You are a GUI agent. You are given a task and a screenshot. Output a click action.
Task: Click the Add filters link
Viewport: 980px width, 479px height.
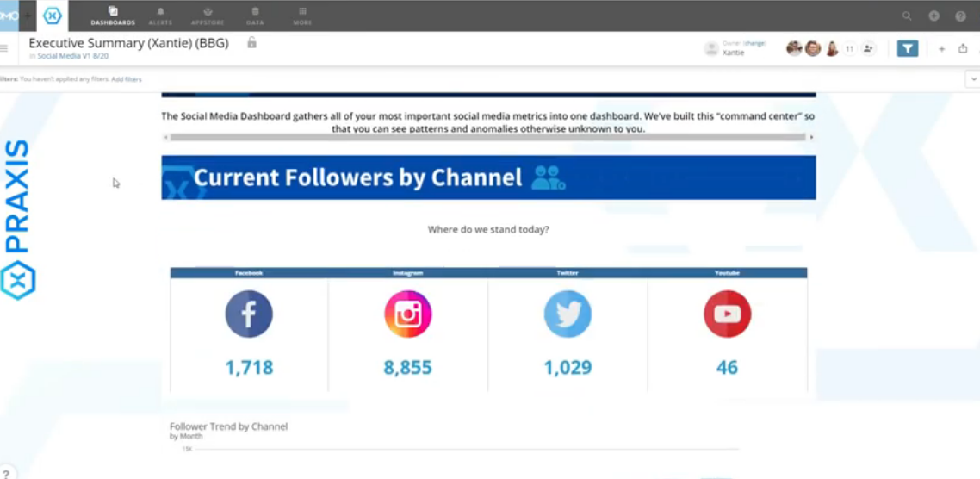point(127,79)
